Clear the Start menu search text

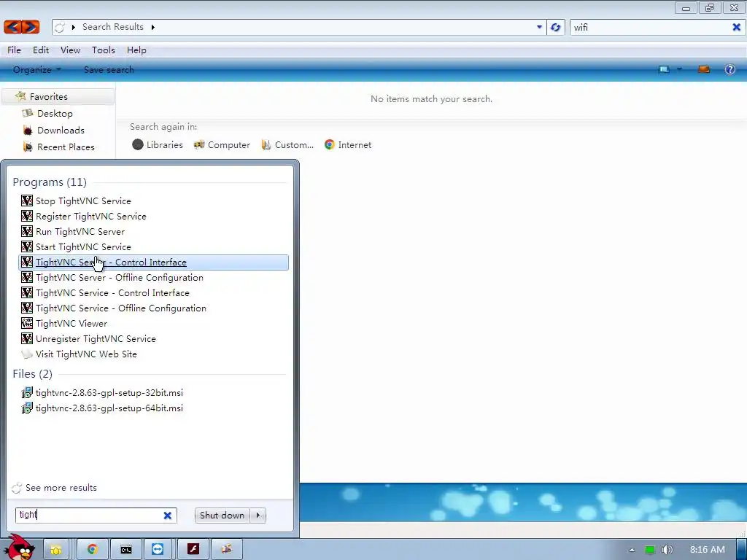168,516
